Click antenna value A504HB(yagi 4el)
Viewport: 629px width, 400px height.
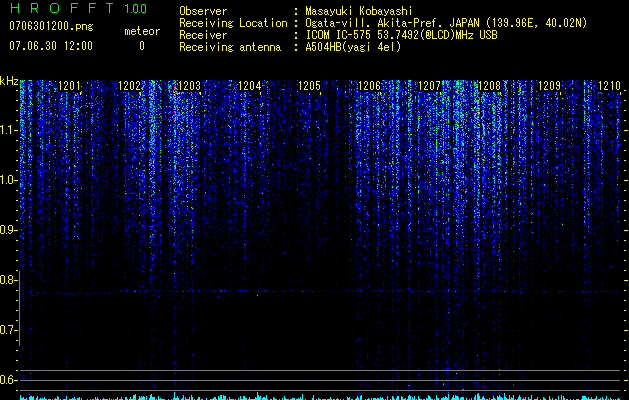click(x=353, y=47)
